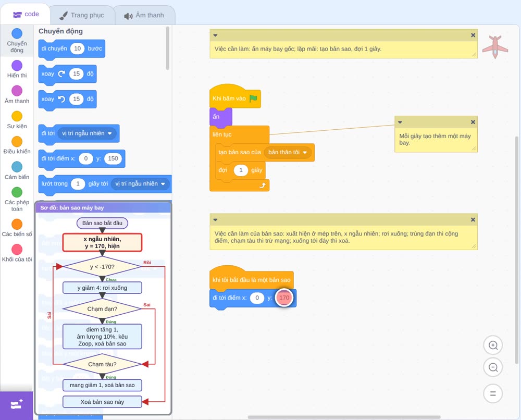Switch to the code tab
The width and height of the screenshot is (521, 420).
coord(26,14)
